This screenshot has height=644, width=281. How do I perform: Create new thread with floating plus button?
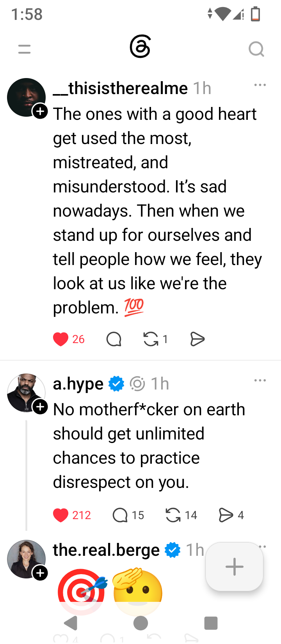[x=235, y=567]
